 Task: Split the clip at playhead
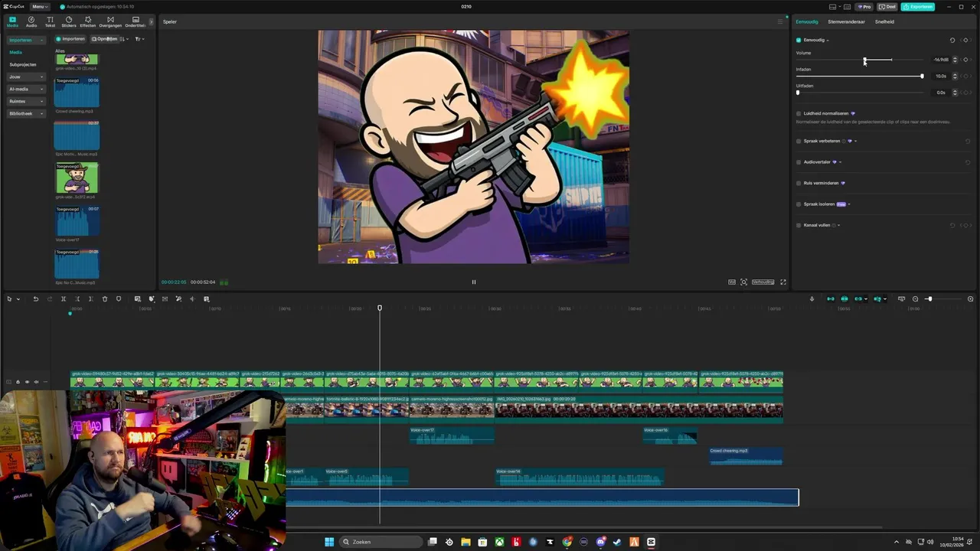point(64,298)
